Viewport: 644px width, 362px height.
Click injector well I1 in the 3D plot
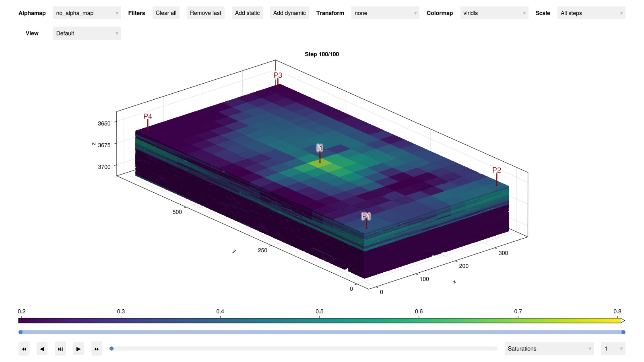[x=320, y=155]
